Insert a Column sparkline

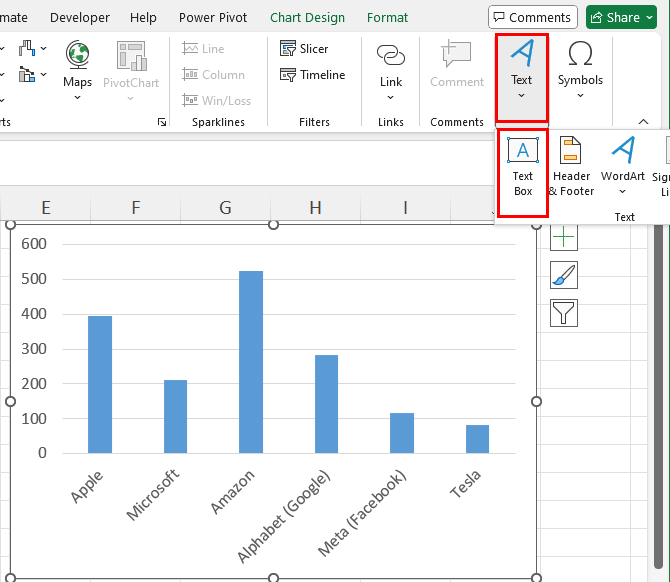(x=213, y=75)
